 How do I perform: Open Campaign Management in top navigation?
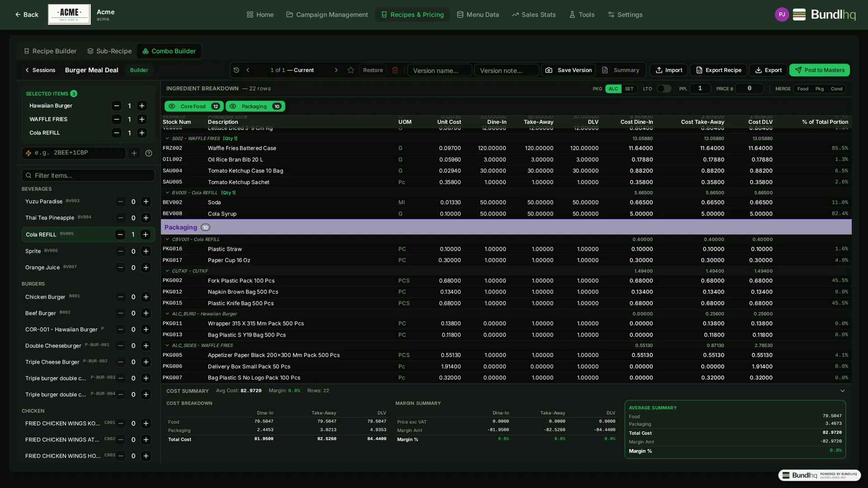[327, 14]
